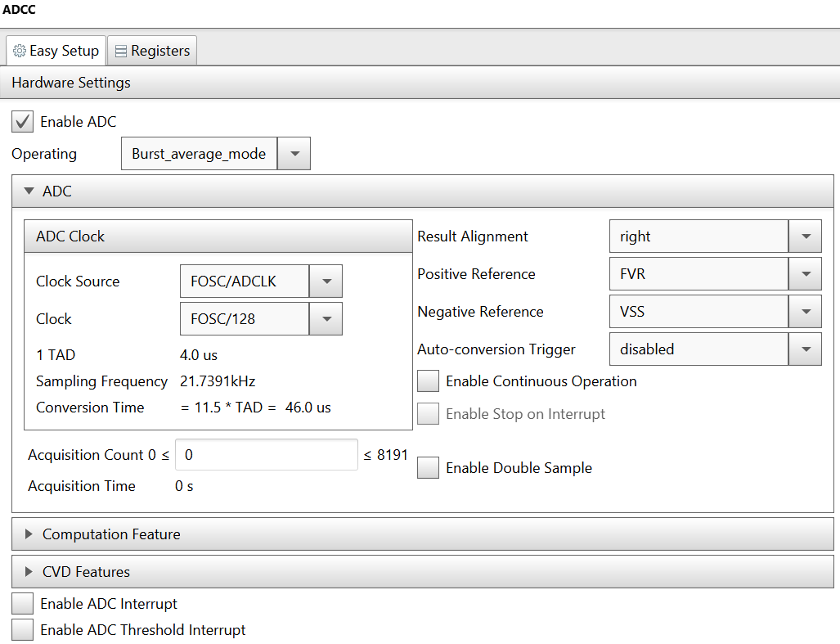
Task: Click the Sampling Frequency label
Action: (101, 381)
